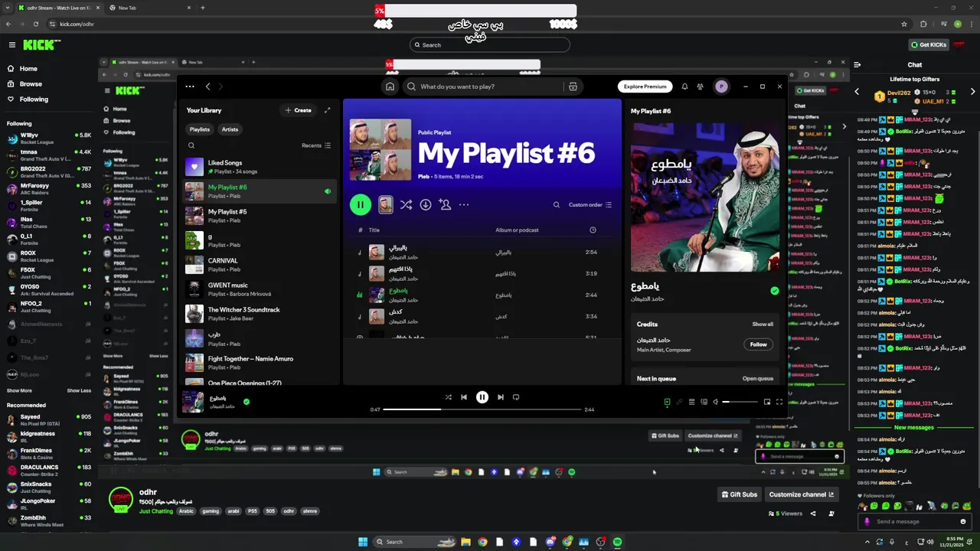Open Spotify Browse icon in search bar
Screen dimensions: 980x551
click(573, 86)
